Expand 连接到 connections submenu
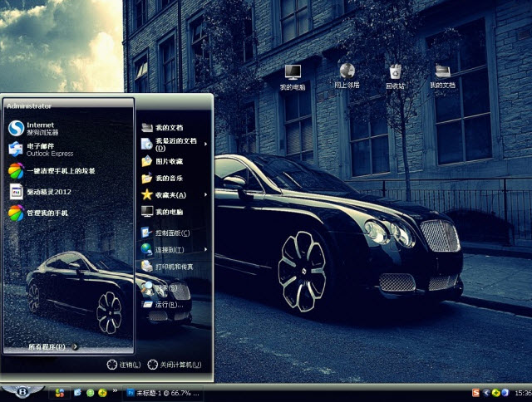This screenshot has width=532, height=402. (173, 249)
